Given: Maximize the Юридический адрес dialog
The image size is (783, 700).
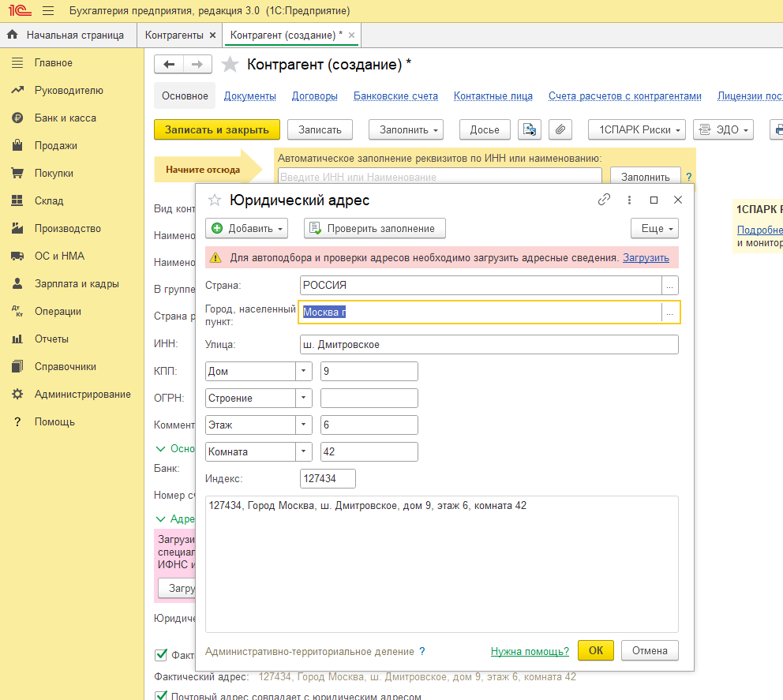Looking at the screenshot, I should (654, 200).
